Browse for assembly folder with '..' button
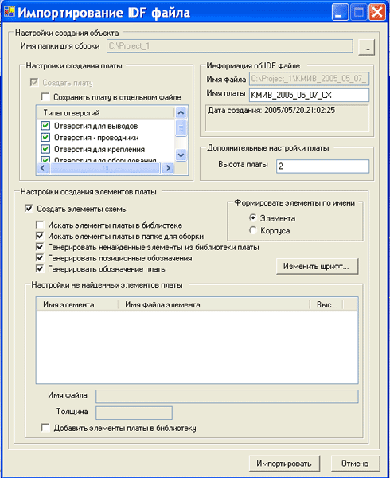This screenshot has width=390, height=478. [x=367, y=47]
